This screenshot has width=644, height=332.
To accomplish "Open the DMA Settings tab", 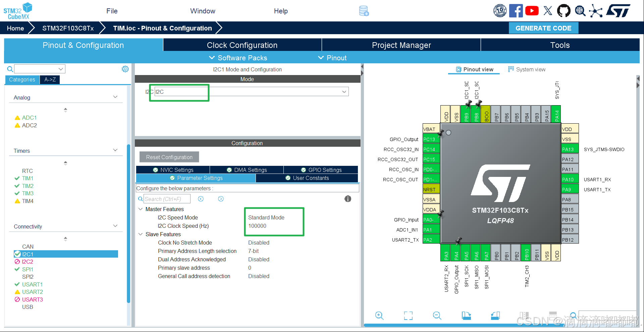I will point(247,170).
